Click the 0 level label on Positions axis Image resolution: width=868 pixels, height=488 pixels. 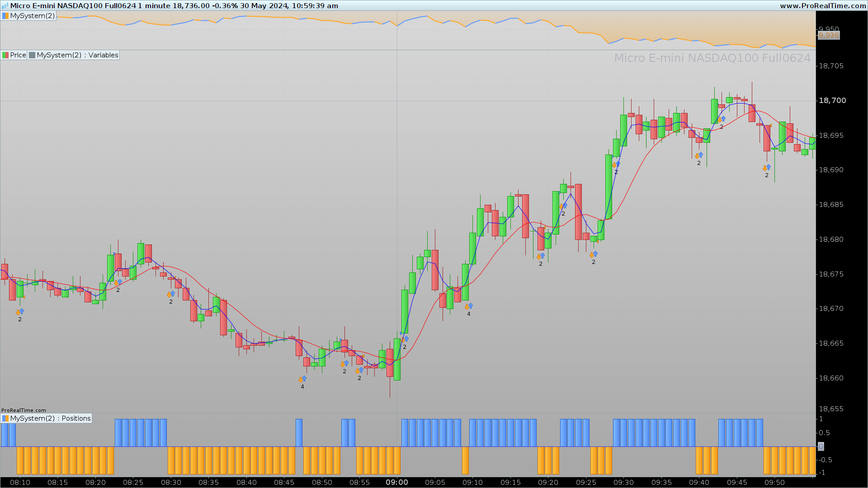tap(821, 446)
